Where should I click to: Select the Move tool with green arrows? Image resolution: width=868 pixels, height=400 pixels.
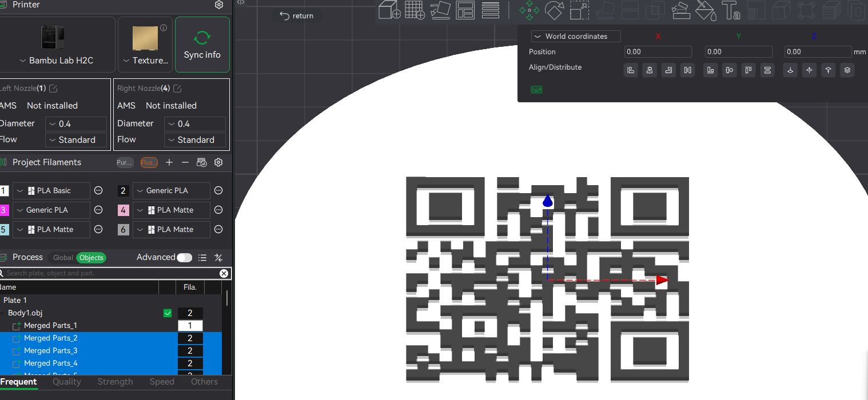529,10
